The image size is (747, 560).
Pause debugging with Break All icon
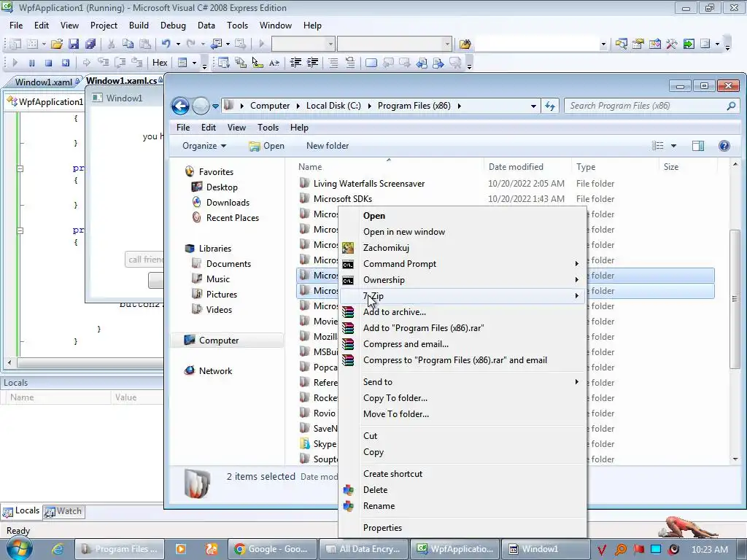(31, 63)
